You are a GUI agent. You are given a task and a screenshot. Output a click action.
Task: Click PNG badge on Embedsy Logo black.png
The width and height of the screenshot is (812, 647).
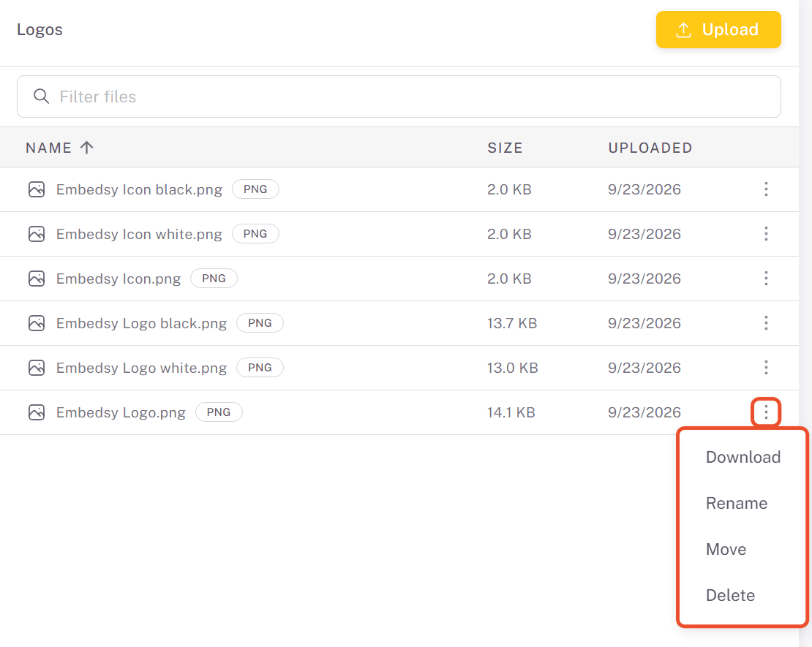(260, 323)
